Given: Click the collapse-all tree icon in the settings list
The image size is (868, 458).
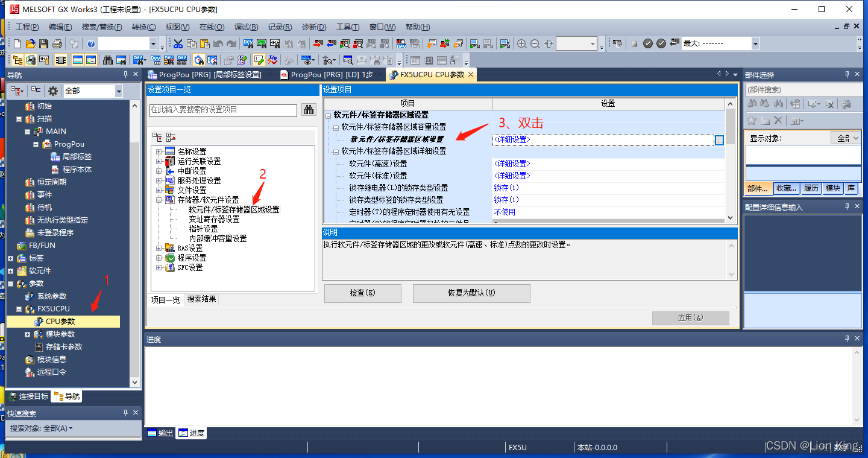Looking at the screenshot, I should point(171,137).
